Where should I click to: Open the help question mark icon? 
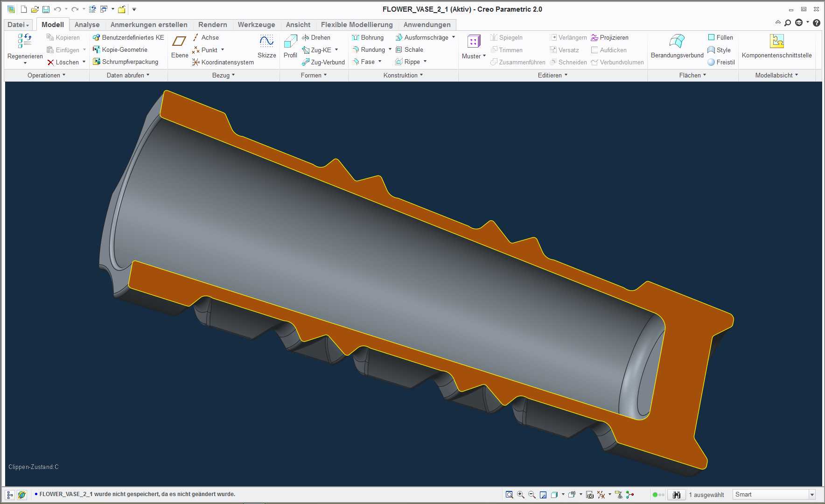click(816, 23)
